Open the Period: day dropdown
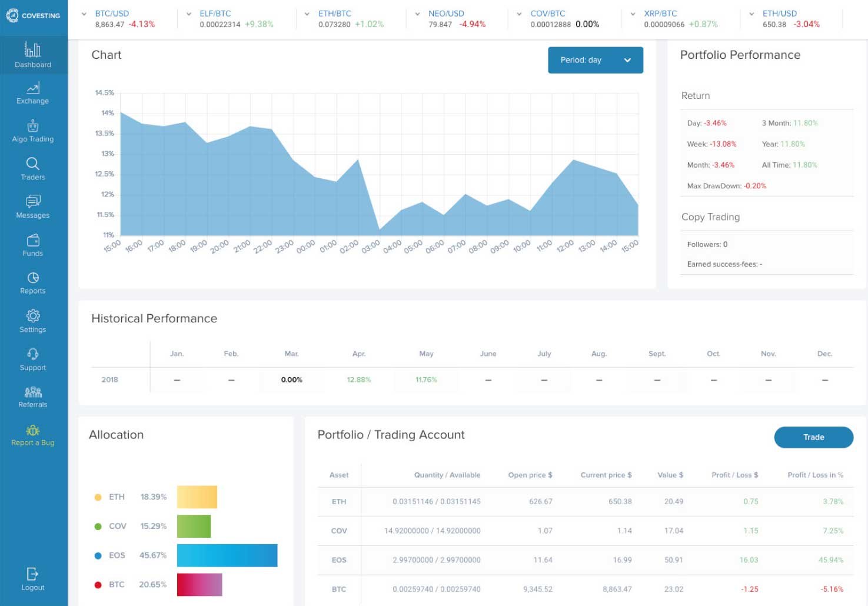The image size is (868, 606). 595,60
